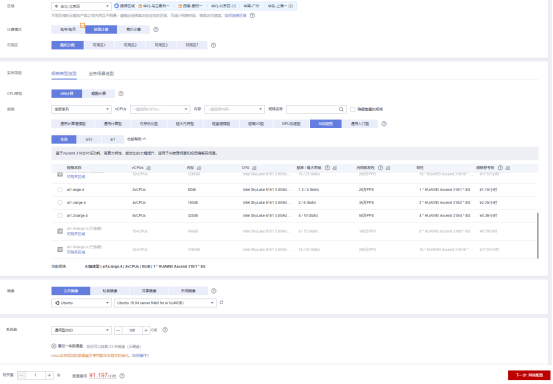Open the how-to-operate link below data disk

click(x=140, y=355)
